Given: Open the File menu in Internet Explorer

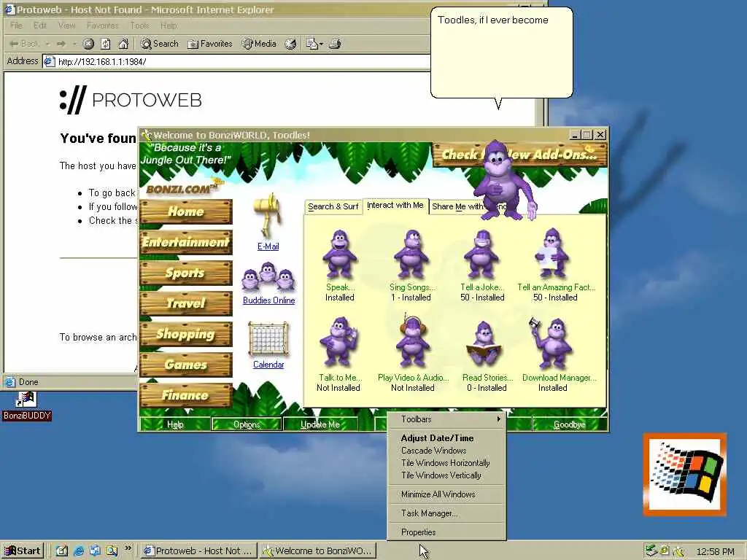Looking at the screenshot, I should (16, 26).
